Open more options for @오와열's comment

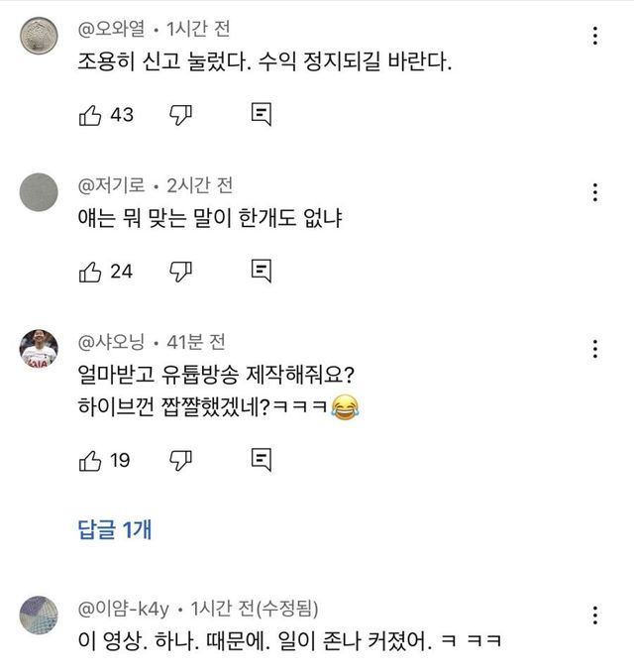[594, 37]
